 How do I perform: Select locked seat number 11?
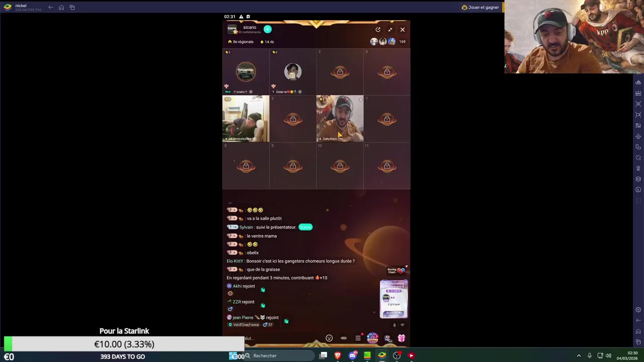[387, 166]
